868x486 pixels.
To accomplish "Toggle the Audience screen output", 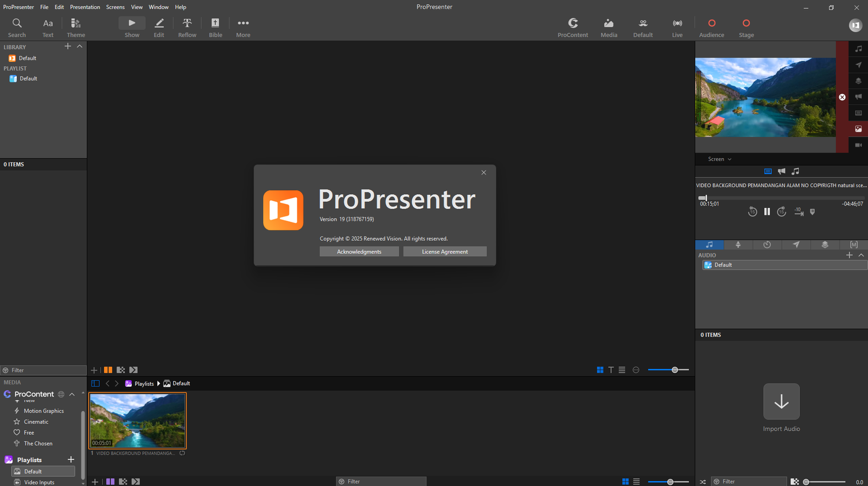I will pyautogui.click(x=712, y=28).
